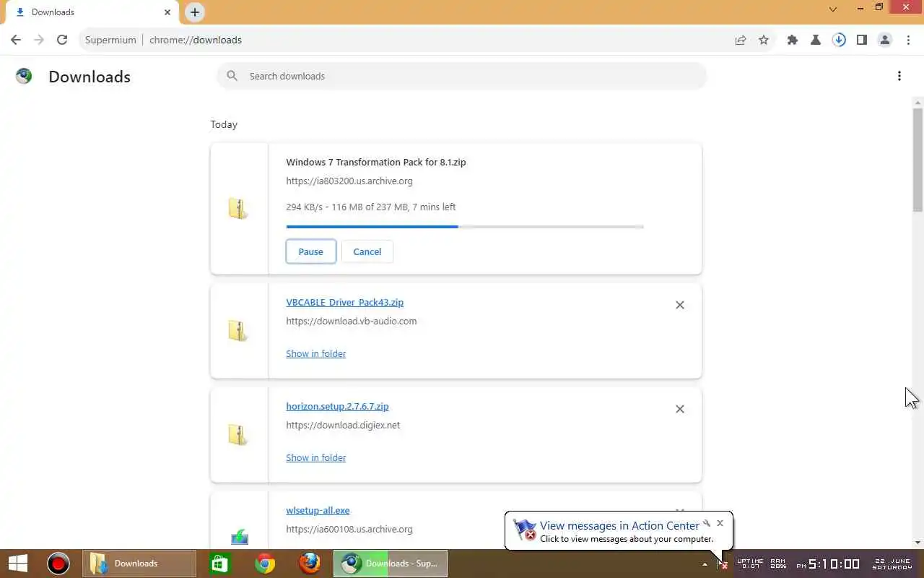
Task: Click the Action Center flag tray icon
Action: [722, 564]
